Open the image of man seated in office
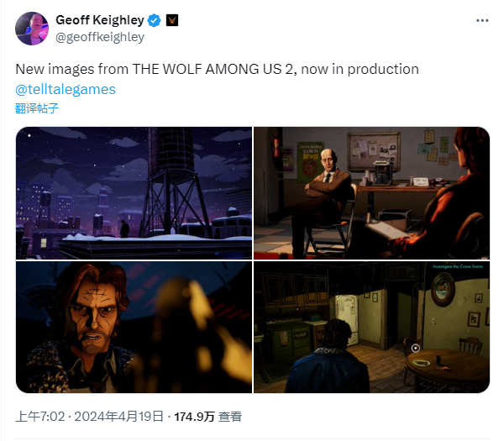504x441 pixels. (371, 193)
